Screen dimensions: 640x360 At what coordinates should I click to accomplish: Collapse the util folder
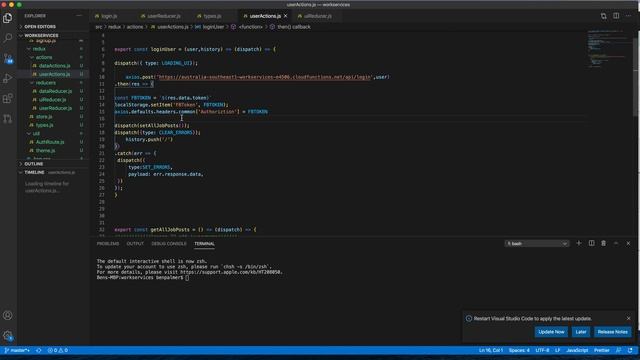pos(36,133)
